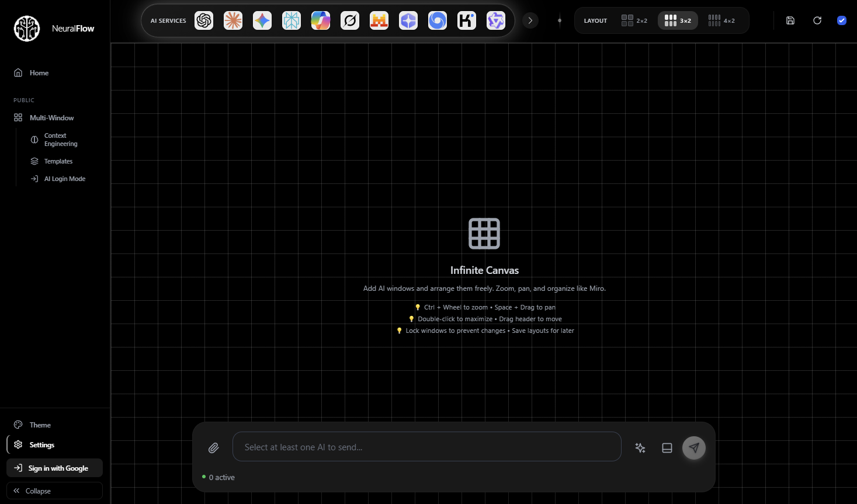This screenshot has height=504, width=857.
Task: Click the sparkles icon near the input field
Action: (640, 447)
